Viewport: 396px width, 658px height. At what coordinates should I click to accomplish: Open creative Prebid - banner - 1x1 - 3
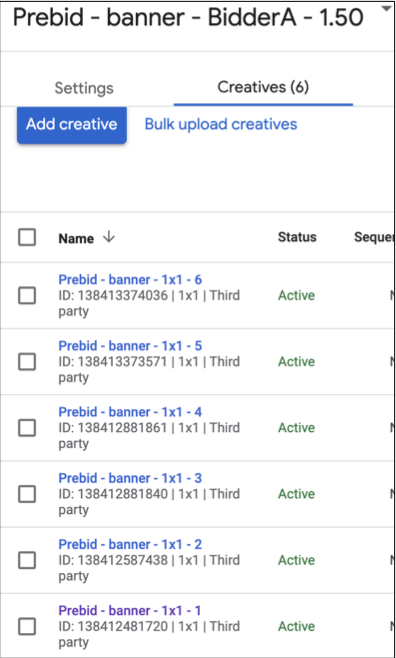pyautogui.click(x=130, y=478)
